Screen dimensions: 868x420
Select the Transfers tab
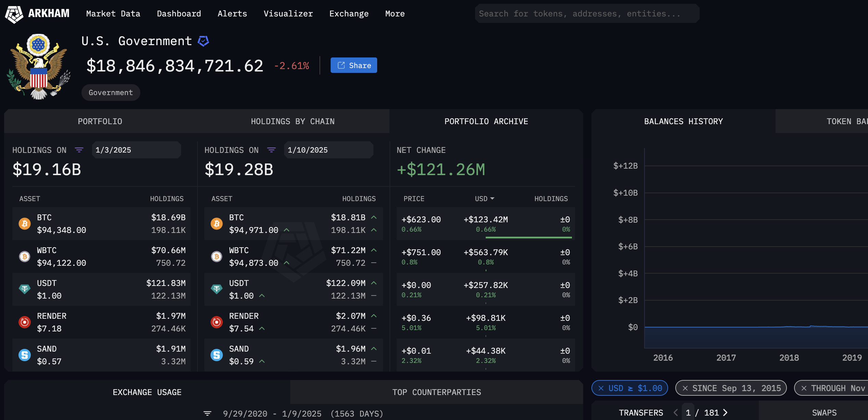tap(641, 412)
